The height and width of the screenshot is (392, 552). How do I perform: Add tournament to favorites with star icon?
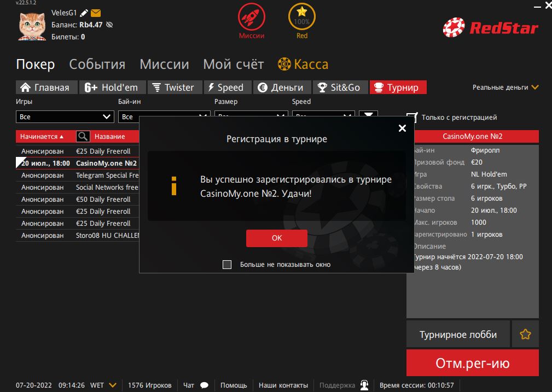click(x=525, y=335)
